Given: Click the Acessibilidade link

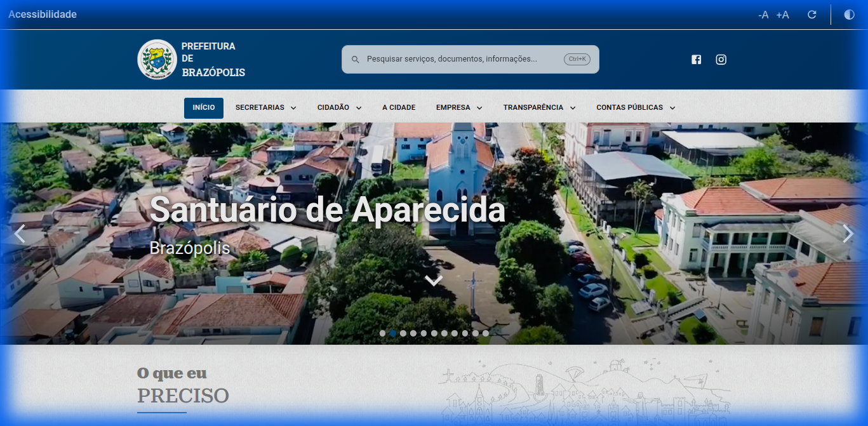Looking at the screenshot, I should [x=42, y=14].
